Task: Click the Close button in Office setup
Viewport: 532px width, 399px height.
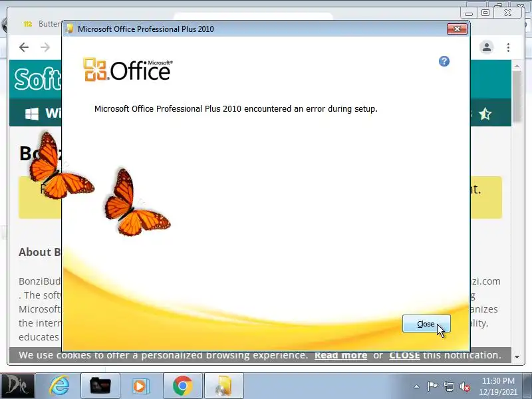Action: point(426,324)
